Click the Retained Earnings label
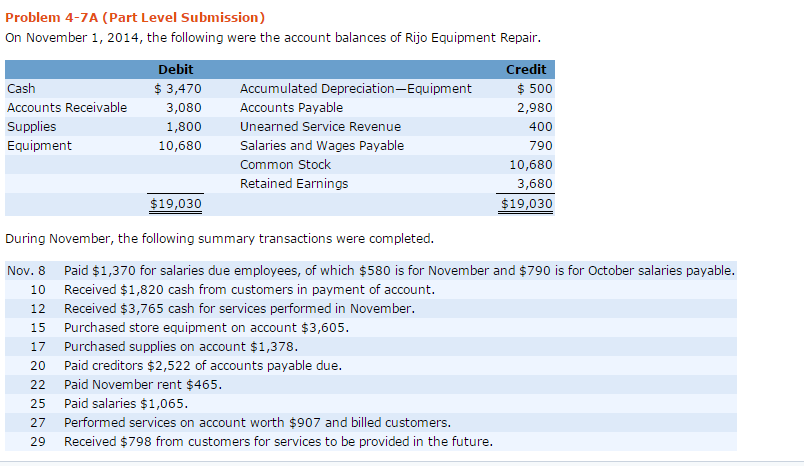This screenshot has width=804, height=466. pyautogui.click(x=294, y=183)
